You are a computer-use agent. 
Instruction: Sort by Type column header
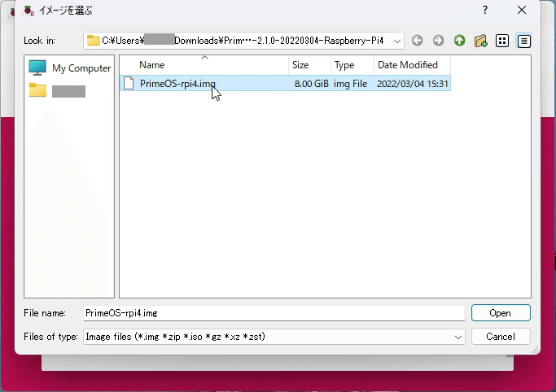click(x=352, y=65)
